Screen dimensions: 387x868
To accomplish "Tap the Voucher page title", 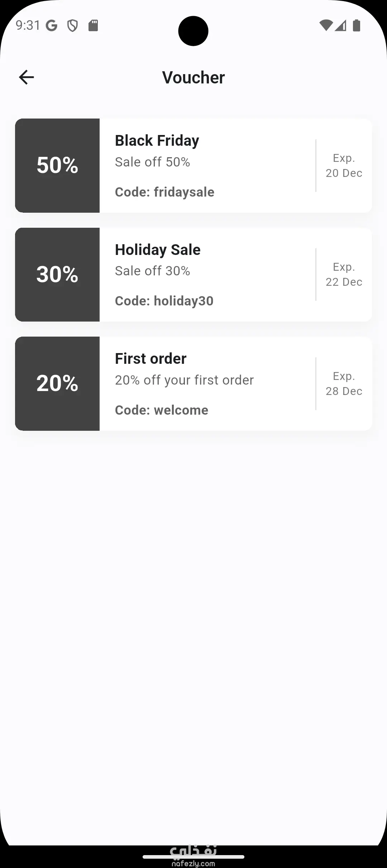I will tap(193, 78).
